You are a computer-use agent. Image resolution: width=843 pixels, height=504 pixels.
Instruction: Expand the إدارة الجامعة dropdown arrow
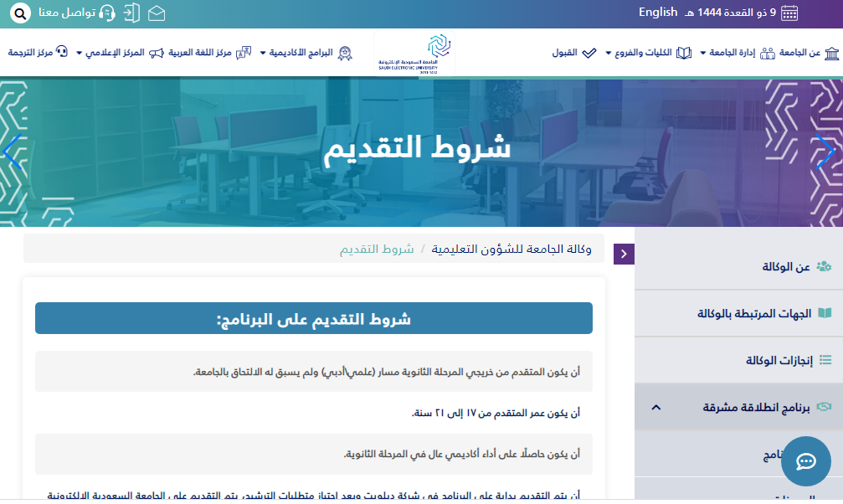click(702, 54)
